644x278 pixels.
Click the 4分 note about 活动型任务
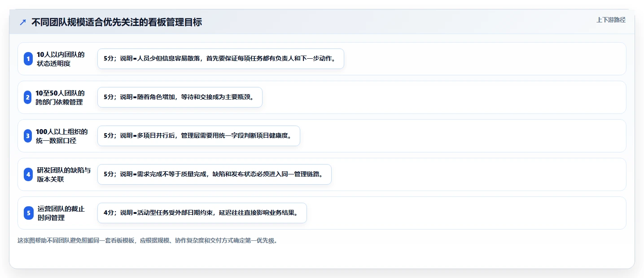pos(202,213)
